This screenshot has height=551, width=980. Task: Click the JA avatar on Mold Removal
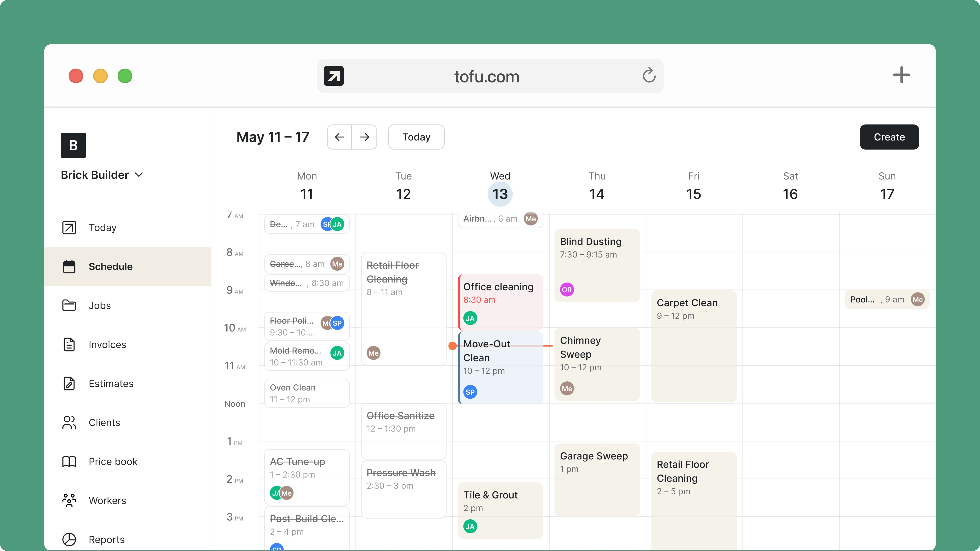pyautogui.click(x=337, y=353)
